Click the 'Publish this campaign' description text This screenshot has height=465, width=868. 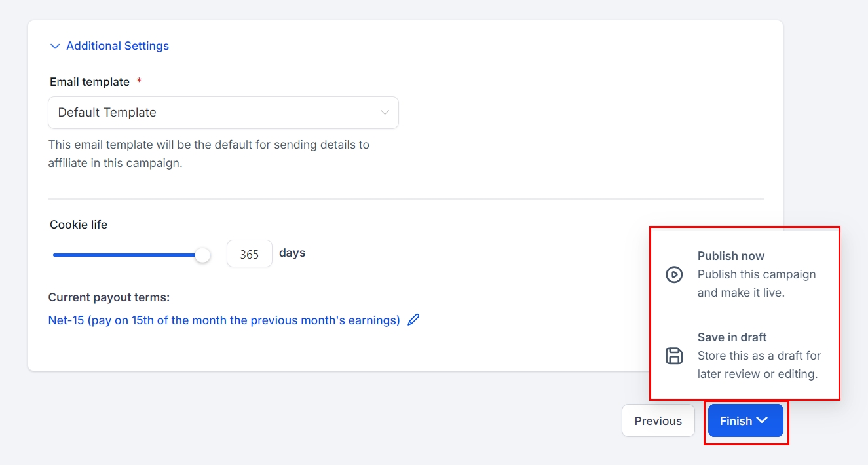coord(757,284)
